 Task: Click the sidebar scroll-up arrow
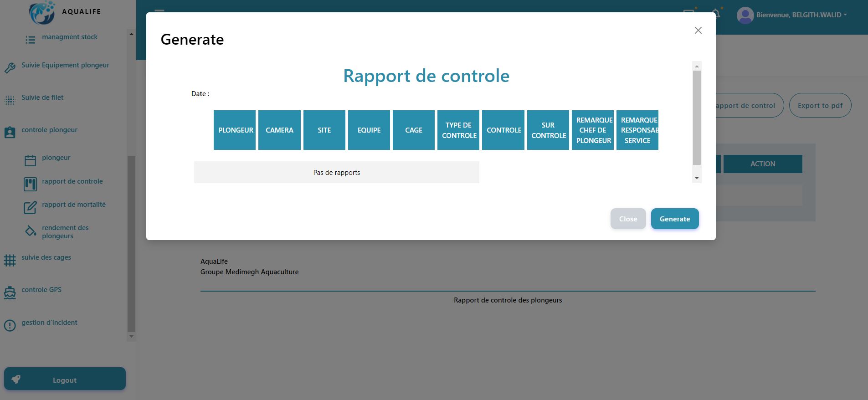pos(131,34)
